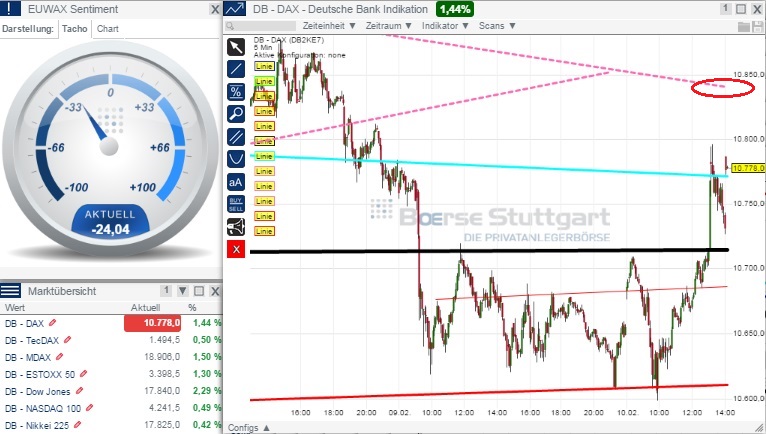766x434 pixels.
Task: Sort by the Wert column header
Action: (x=15, y=307)
